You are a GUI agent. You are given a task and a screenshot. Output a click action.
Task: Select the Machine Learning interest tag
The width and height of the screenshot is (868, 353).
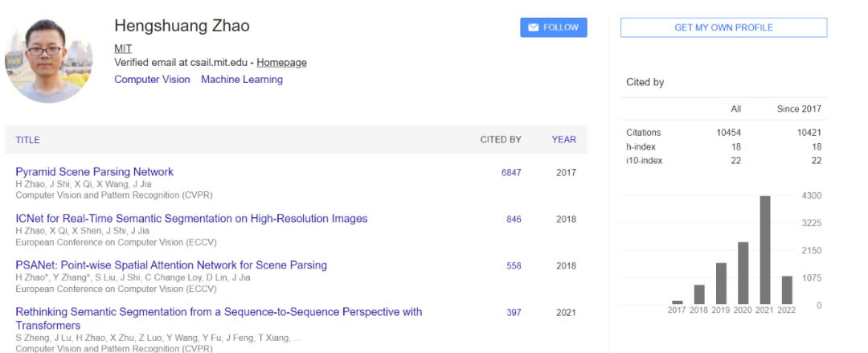point(242,80)
